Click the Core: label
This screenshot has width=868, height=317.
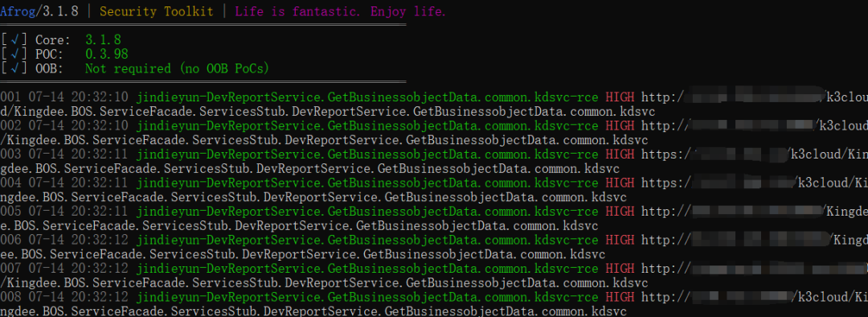click(53, 40)
